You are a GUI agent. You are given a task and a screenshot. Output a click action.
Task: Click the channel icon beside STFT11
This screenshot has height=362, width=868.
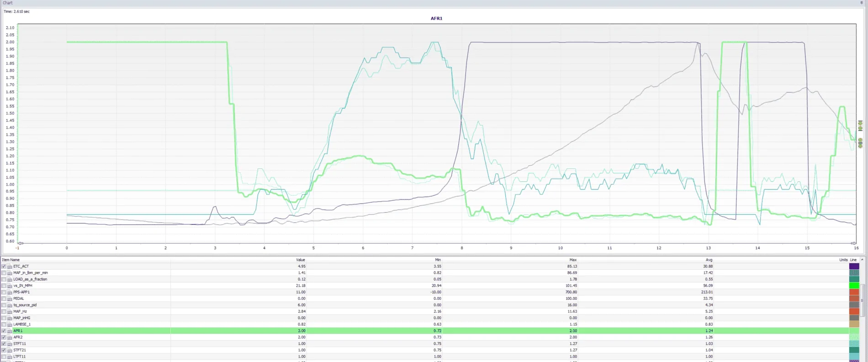tap(10, 343)
